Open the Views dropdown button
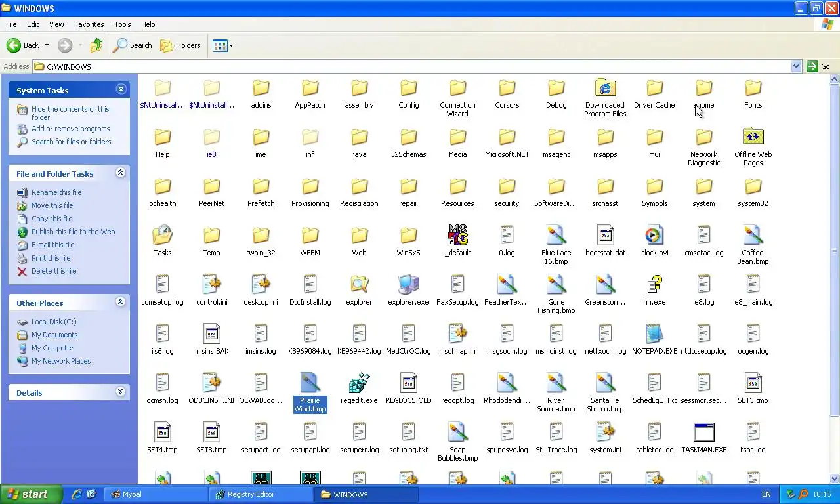This screenshot has height=504, width=840. pyautogui.click(x=223, y=45)
